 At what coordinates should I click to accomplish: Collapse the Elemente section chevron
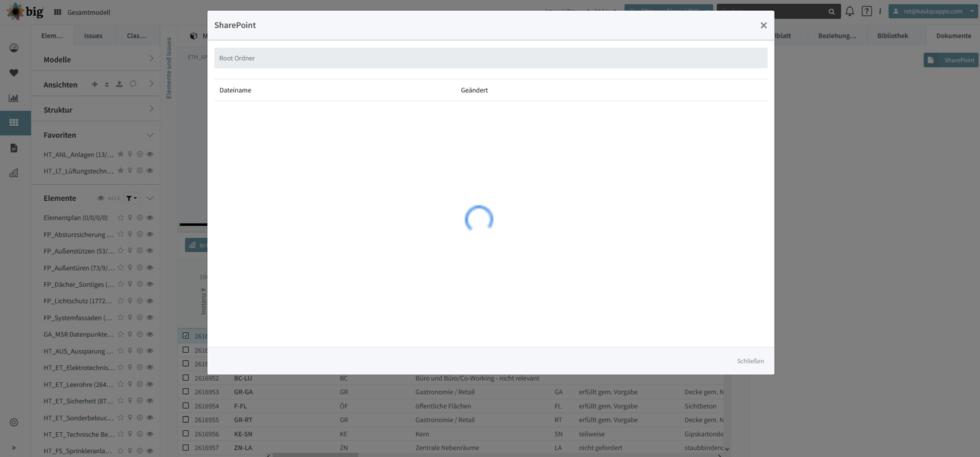pyautogui.click(x=150, y=198)
